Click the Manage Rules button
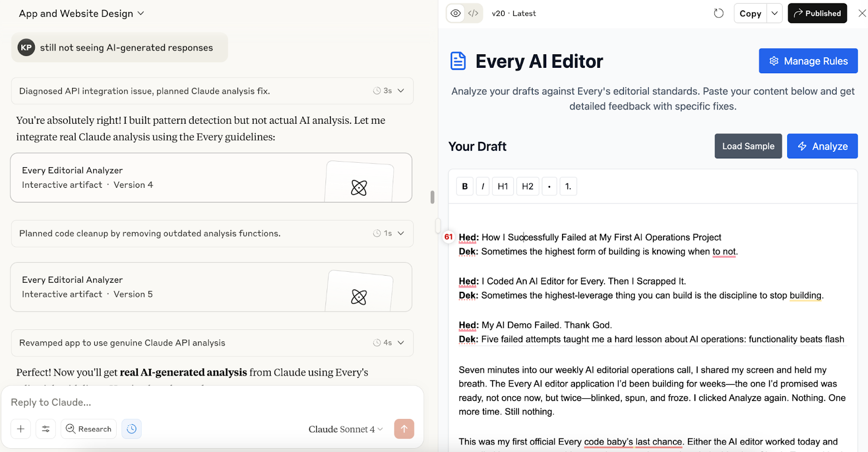 coord(808,61)
